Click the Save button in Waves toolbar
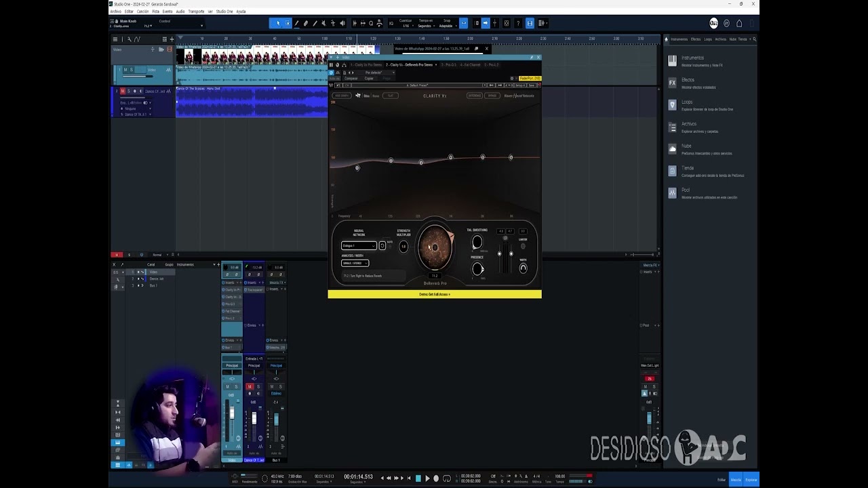 click(x=531, y=85)
